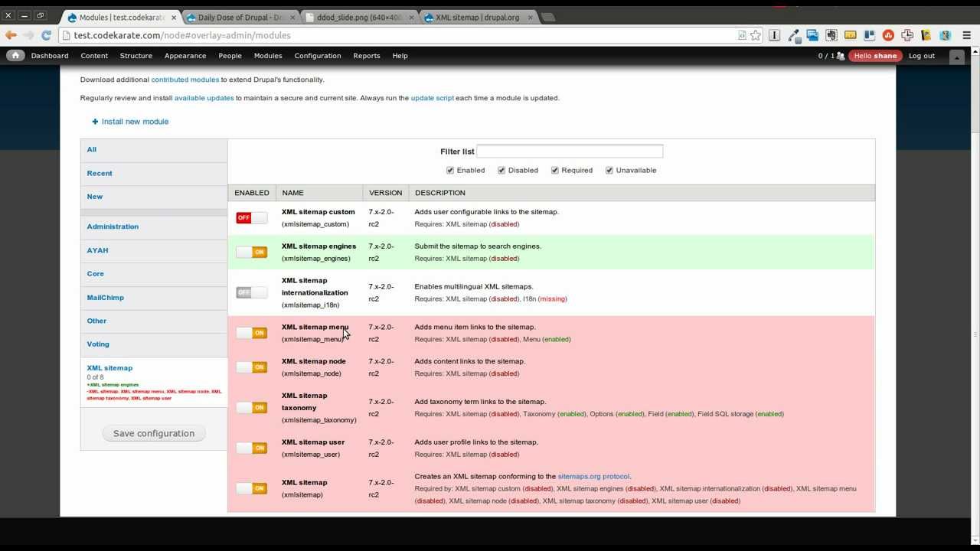Viewport: 980px width, 551px height.
Task: Open a new browser tab
Action: tap(547, 17)
